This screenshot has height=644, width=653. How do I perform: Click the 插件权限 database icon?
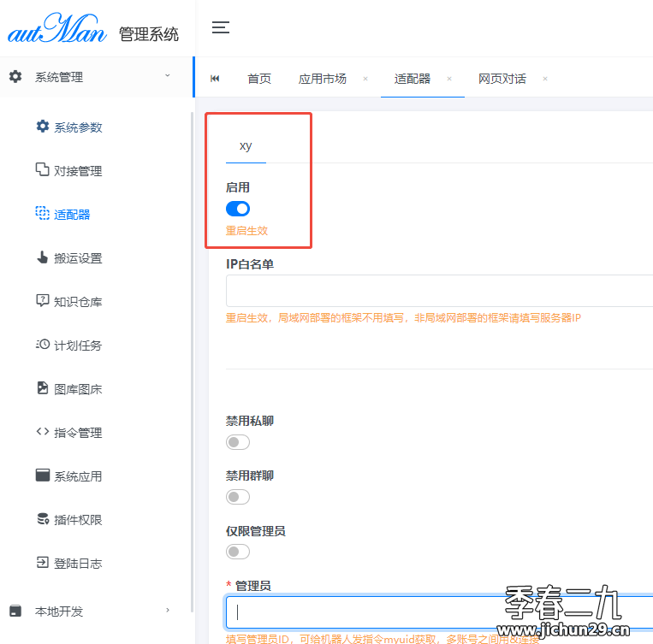coord(43,518)
